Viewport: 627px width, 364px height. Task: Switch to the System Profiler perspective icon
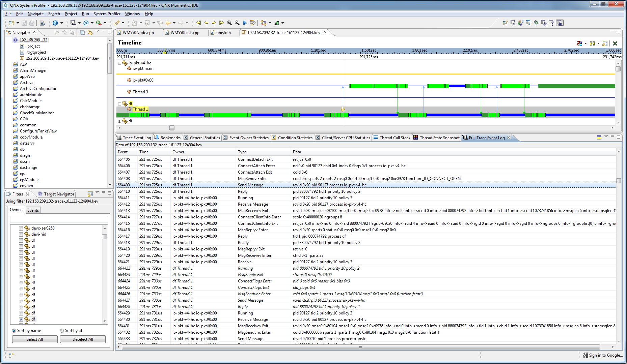(560, 23)
